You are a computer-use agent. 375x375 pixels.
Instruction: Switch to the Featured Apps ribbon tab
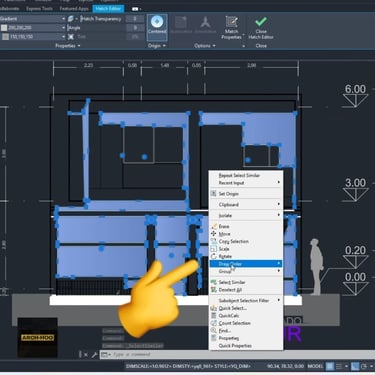pyautogui.click(x=74, y=9)
